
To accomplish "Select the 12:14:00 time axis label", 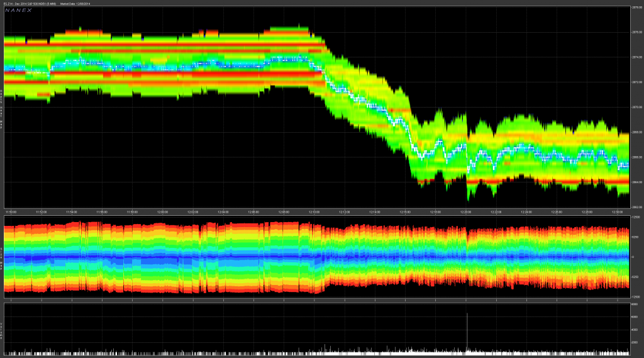I will point(375,212).
